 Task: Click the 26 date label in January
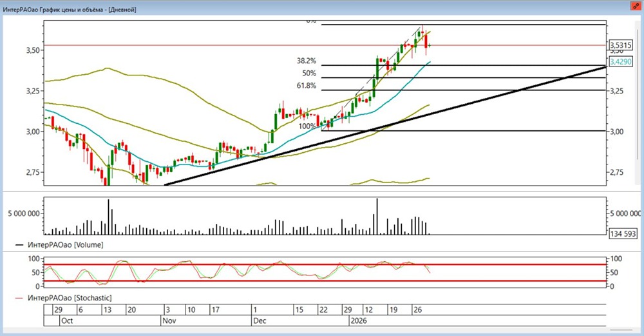click(x=417, y=310)
